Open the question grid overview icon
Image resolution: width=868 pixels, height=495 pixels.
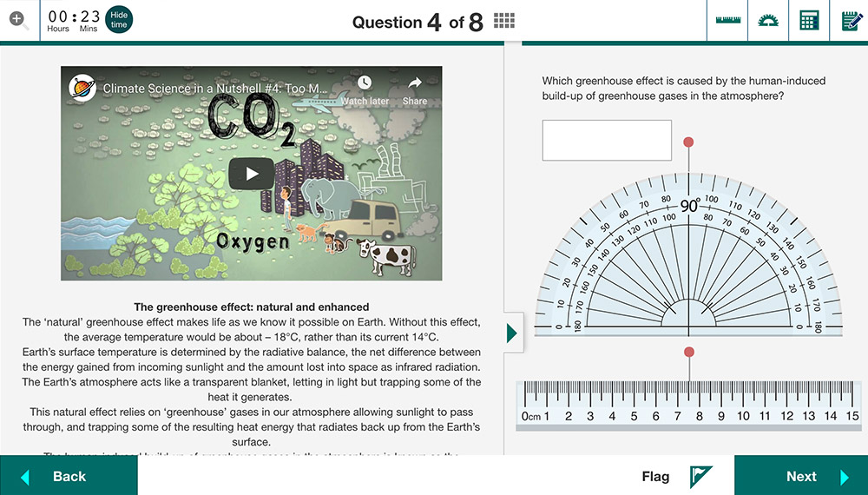503,21
